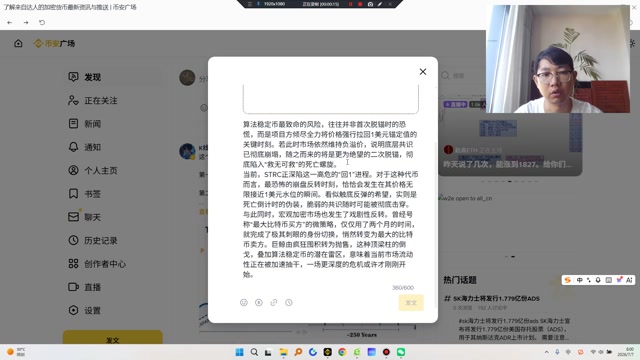The width and height of the screenshot is (640, 360).
Task: Close the post composer dialog
Action: (423, 72)
